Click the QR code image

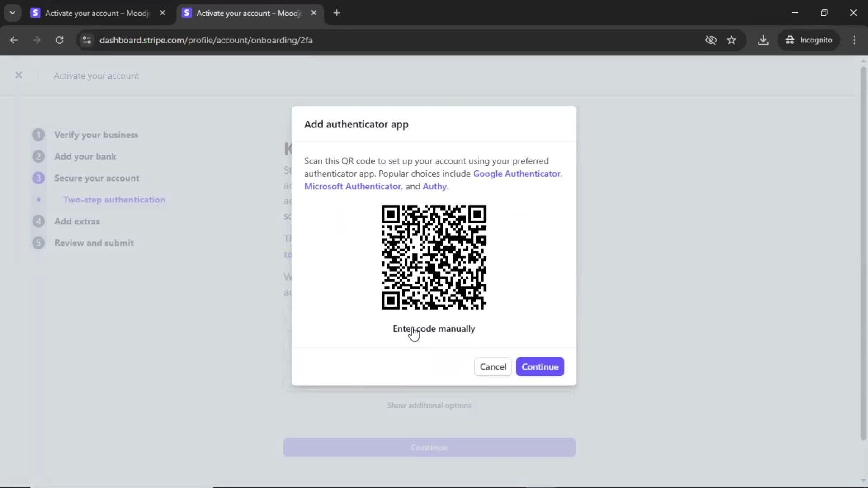[x=434, y=257]
